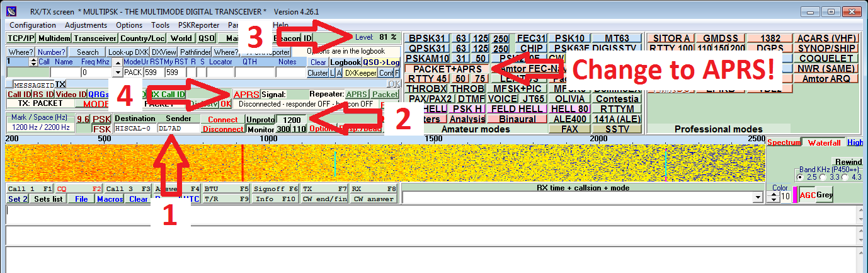Click the red Connect button
Image resolution: width=868 pixels, height=273 pixels.
223,119
